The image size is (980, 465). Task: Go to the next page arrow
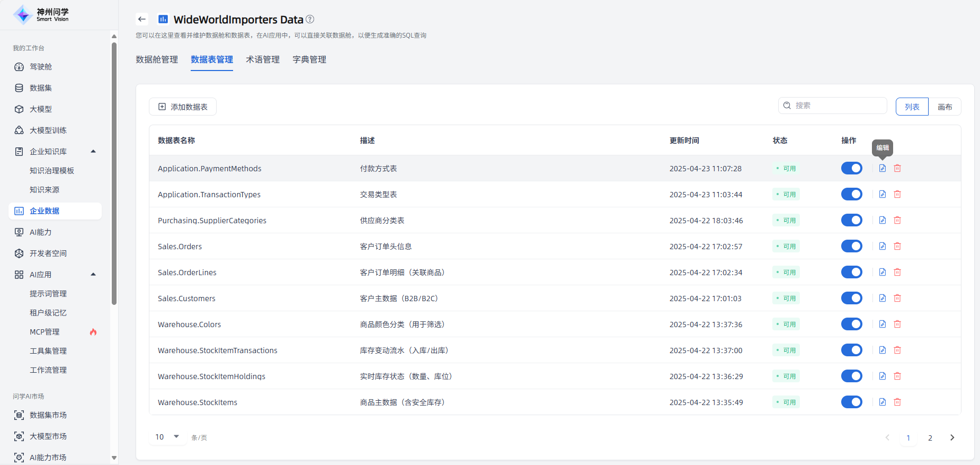(952, 437)
